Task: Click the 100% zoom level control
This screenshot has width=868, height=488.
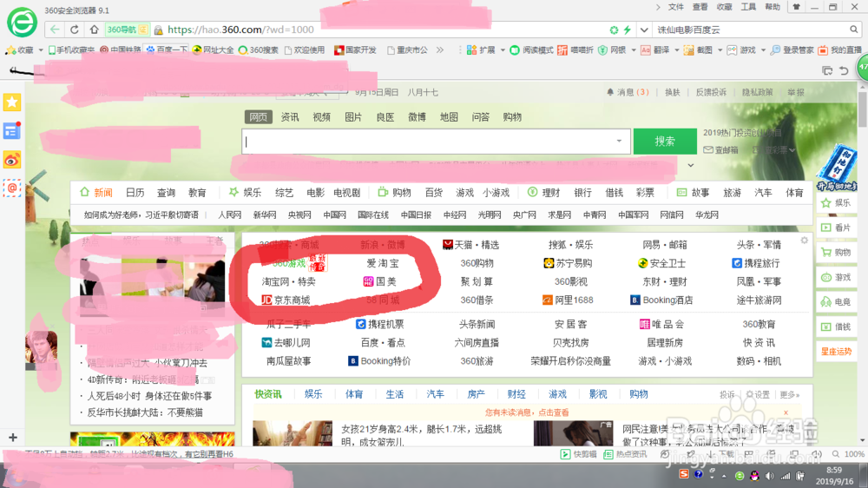Action: tap(849, 454)
